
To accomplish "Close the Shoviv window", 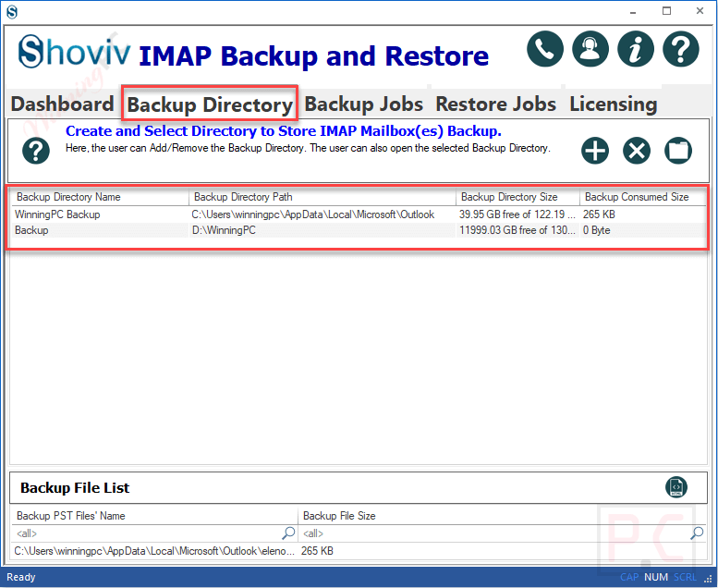I will point(700,11).
